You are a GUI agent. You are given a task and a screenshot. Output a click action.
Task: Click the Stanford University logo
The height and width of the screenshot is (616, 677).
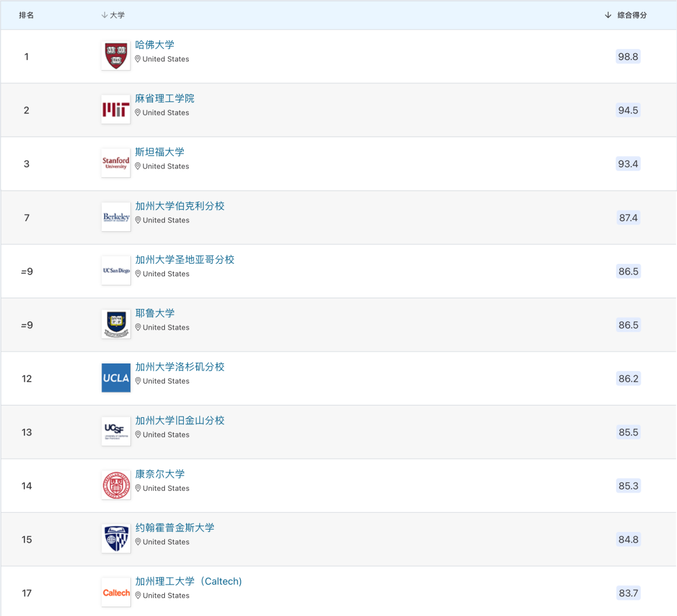pos(116,163)
